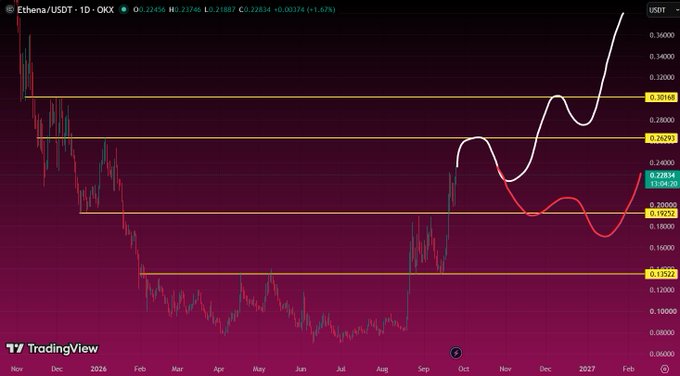Image resolution: width=680 pixels, height=376 pixels.
Task: Click the Feb label near 2027
Action: tap(628, 369)
